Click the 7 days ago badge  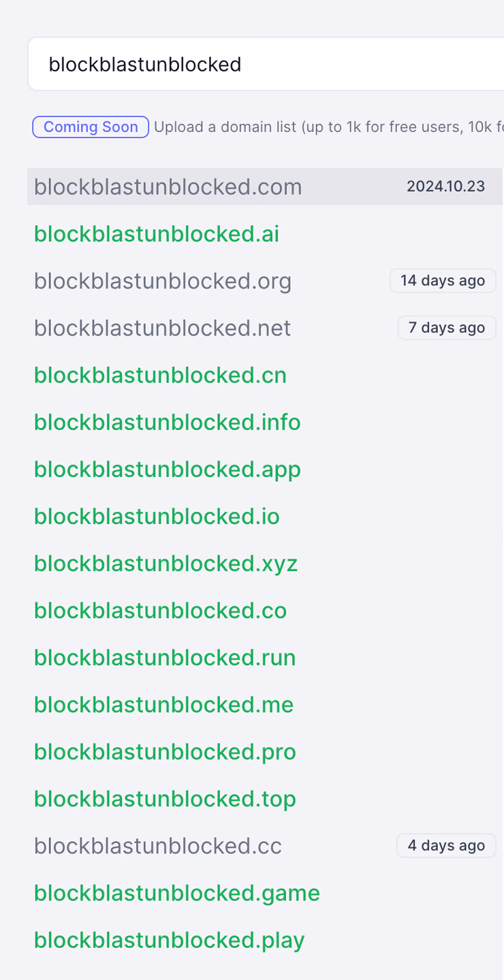447,327
